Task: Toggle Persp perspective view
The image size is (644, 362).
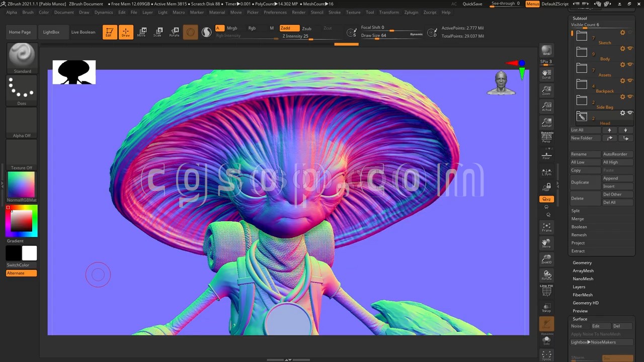Action: tap(546, 137)
